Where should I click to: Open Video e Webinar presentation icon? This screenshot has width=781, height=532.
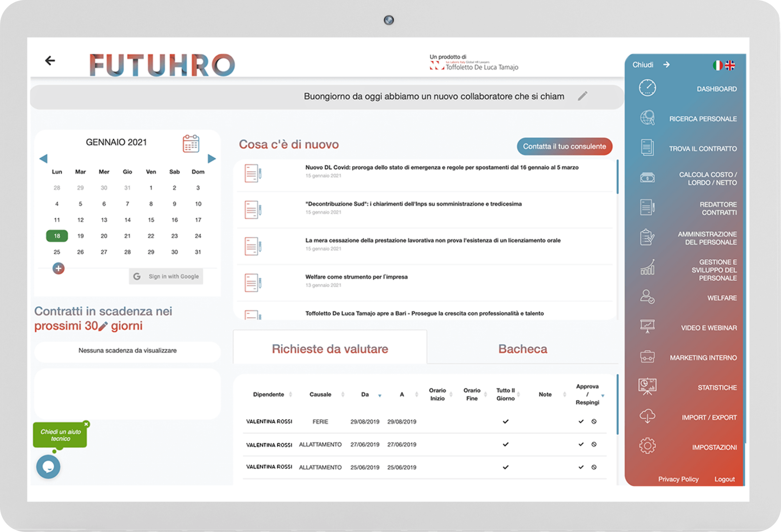tap(647, 327)
